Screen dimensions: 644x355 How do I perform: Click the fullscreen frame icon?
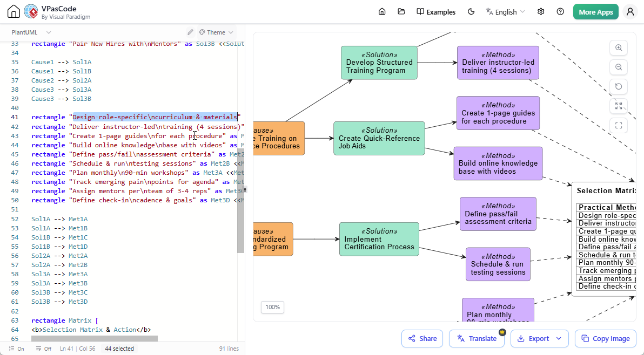[x=619, y=126]
